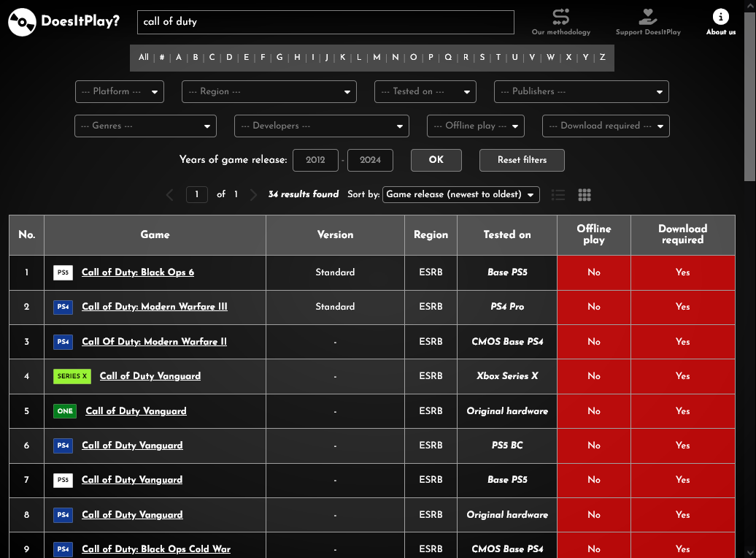Open the Offline play filter dropdown

pyautogui.click(x=476, y=126)
